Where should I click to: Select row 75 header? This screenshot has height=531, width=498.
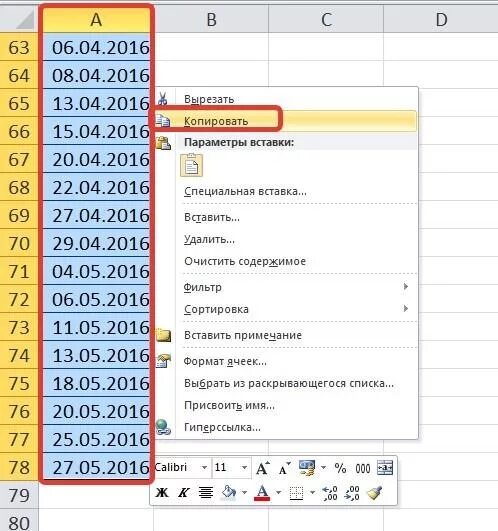pyautogui.click(x=19, y=383)
